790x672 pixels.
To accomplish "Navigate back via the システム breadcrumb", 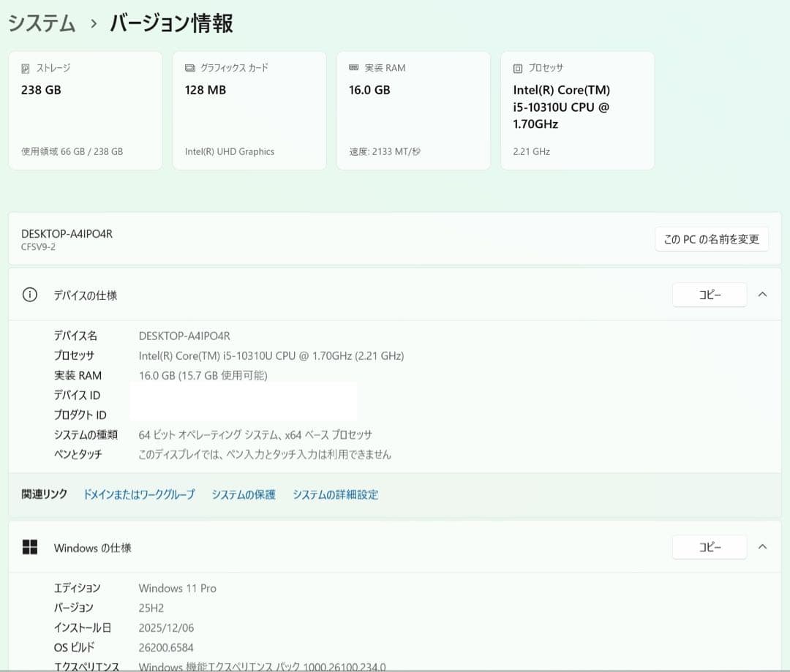I will pos(42,23).
